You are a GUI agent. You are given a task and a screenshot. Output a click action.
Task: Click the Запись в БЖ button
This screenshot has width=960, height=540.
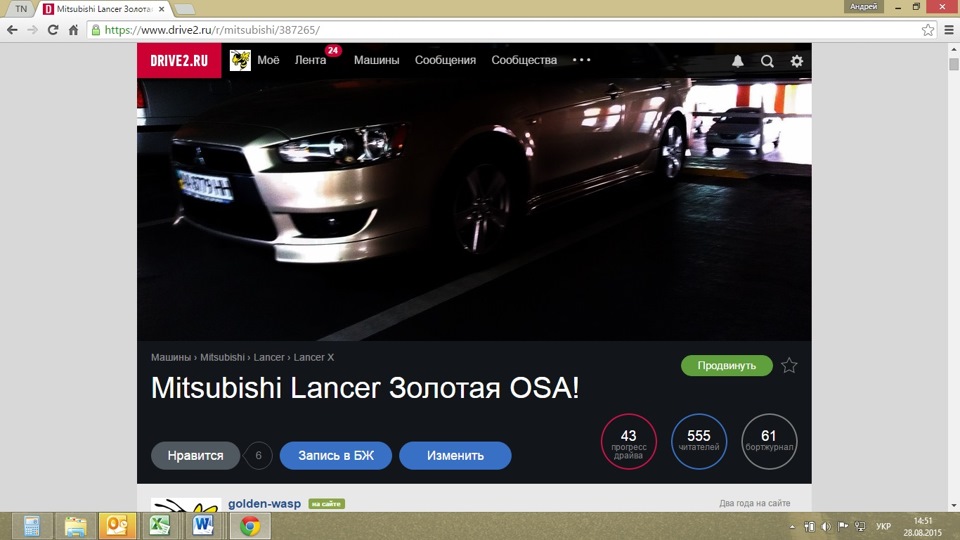336,456
